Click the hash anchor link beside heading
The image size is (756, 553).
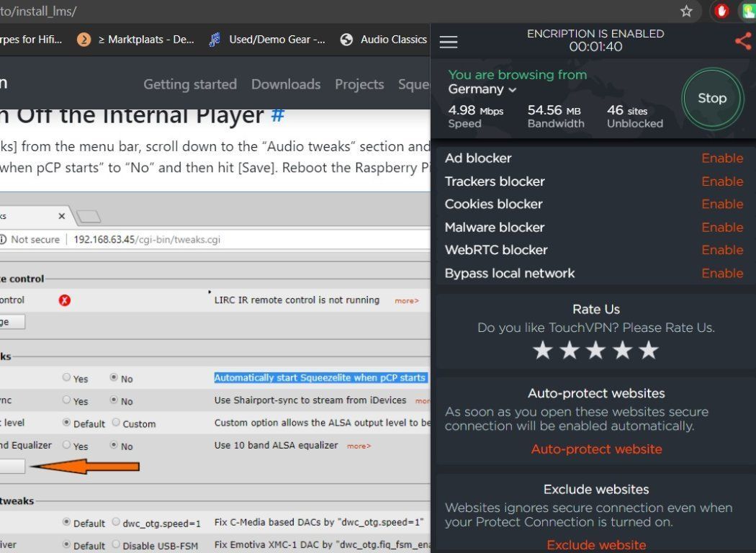278,114
